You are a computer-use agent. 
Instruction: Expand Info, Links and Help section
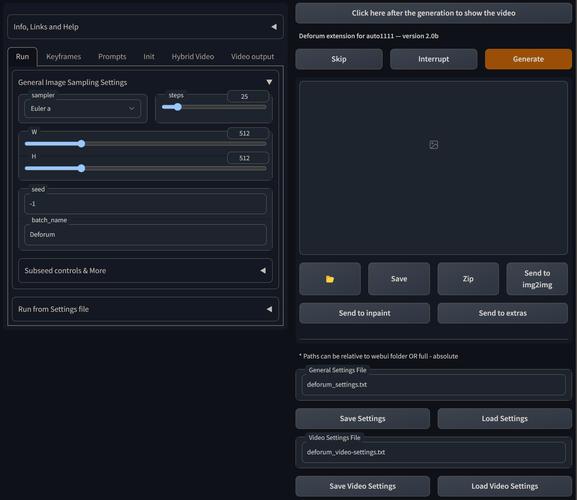click(145, 27)
